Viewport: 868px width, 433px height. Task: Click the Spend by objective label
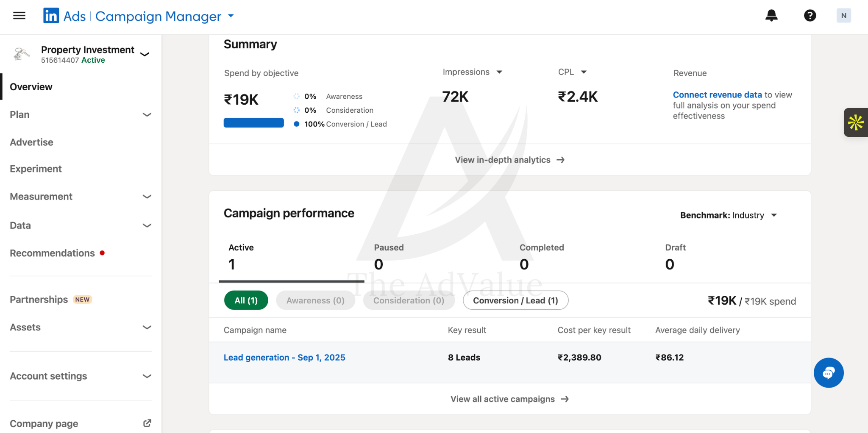[x=261, y=73]
